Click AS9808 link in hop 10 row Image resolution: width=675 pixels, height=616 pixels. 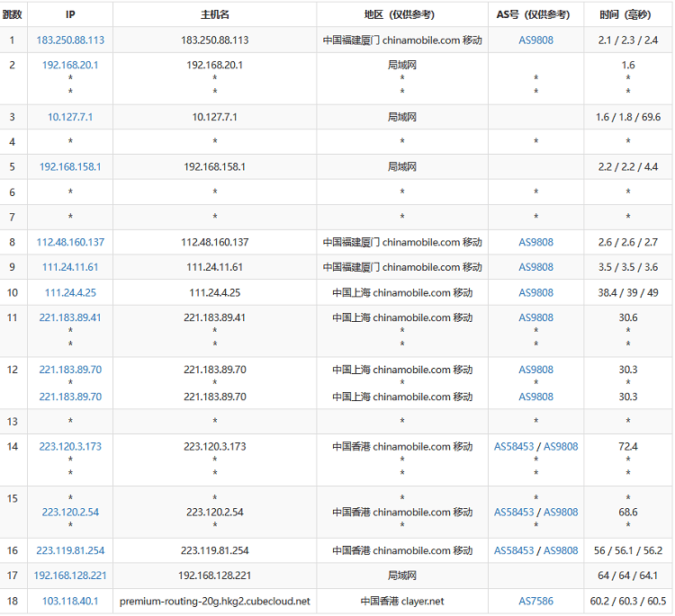click(536, 293)
